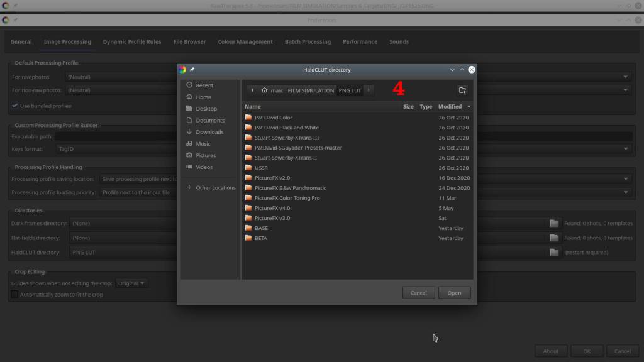644x362 pixels.
Task: Expand the Processing profile loading priority dropdown
Action: pyautogui.click(x=626, y=192)
